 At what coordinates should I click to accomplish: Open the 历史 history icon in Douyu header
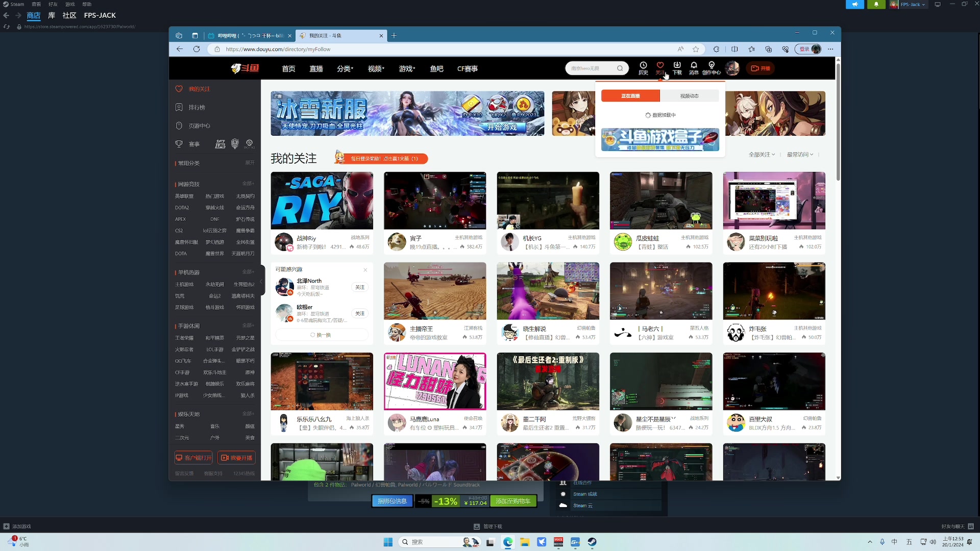pyautogui.click(x=643, y=68)
